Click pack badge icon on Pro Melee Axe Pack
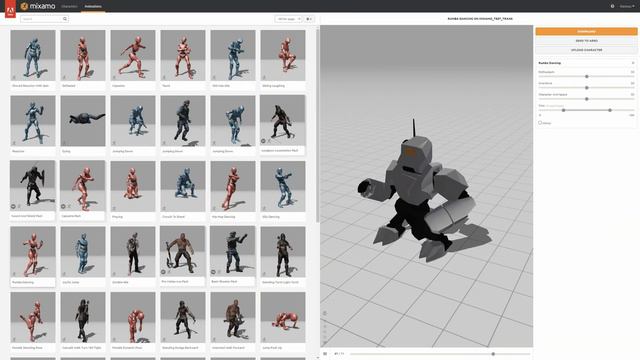 coord(163,271)
